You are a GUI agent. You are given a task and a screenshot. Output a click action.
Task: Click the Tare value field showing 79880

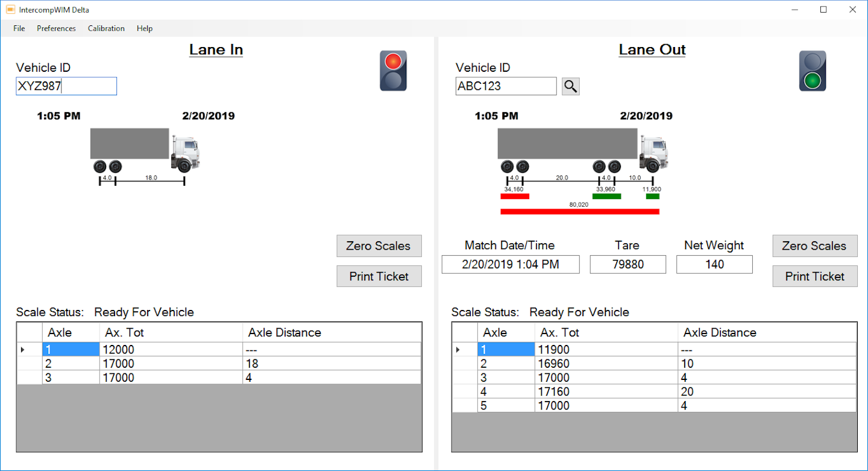point(627,264)
